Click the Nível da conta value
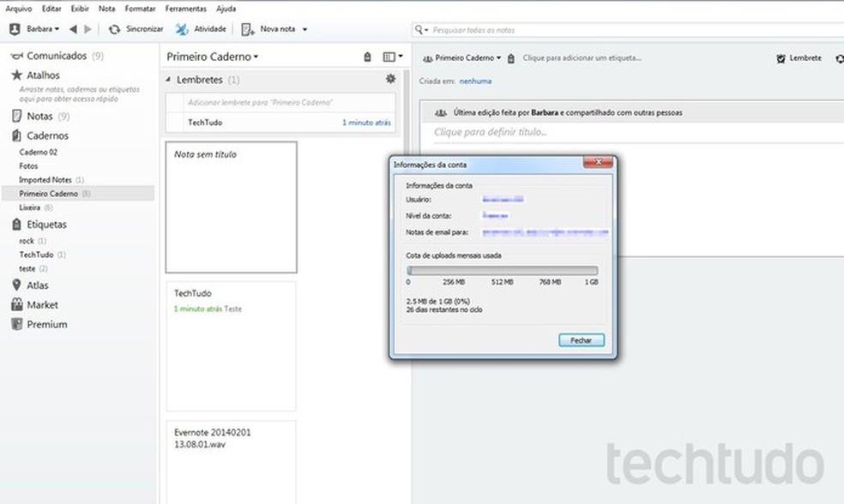Screen dimensions: 844x504 coord(495,216)
